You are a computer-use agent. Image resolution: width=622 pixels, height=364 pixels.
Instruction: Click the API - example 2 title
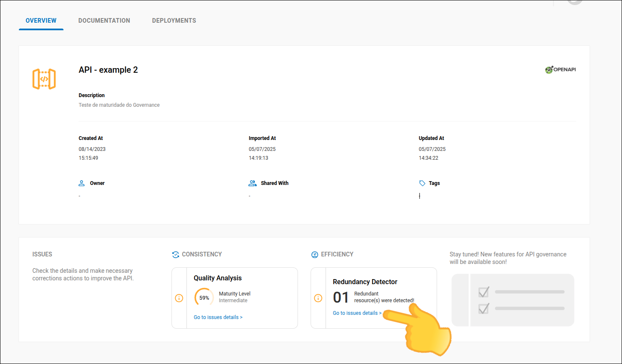[x=108, y=70]
